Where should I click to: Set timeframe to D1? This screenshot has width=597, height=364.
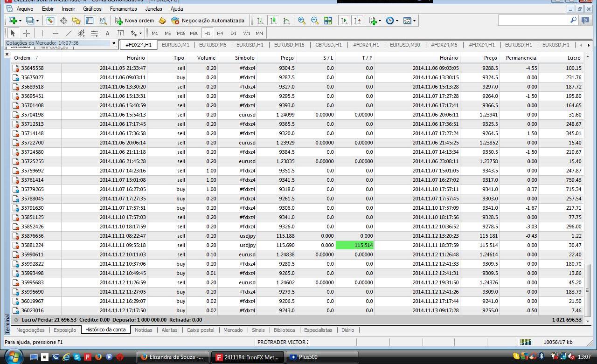233,33
